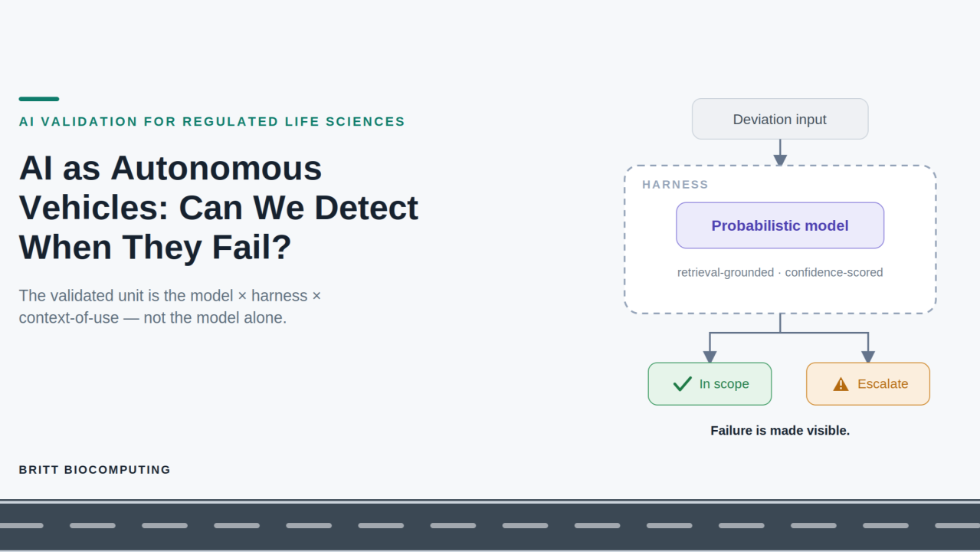Click the subtitle about the validated unit

pyautogui.click(x=170, y=307)
